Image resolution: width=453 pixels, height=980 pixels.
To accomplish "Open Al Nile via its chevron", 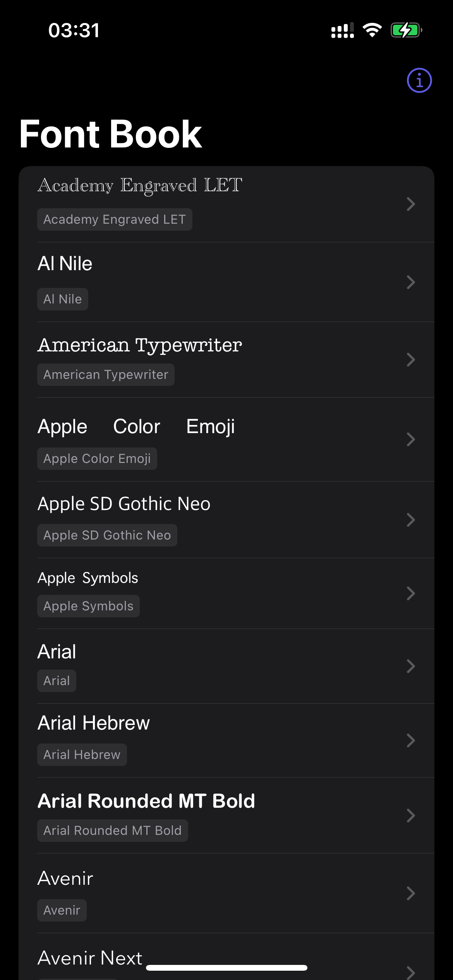I will (411, 282).
